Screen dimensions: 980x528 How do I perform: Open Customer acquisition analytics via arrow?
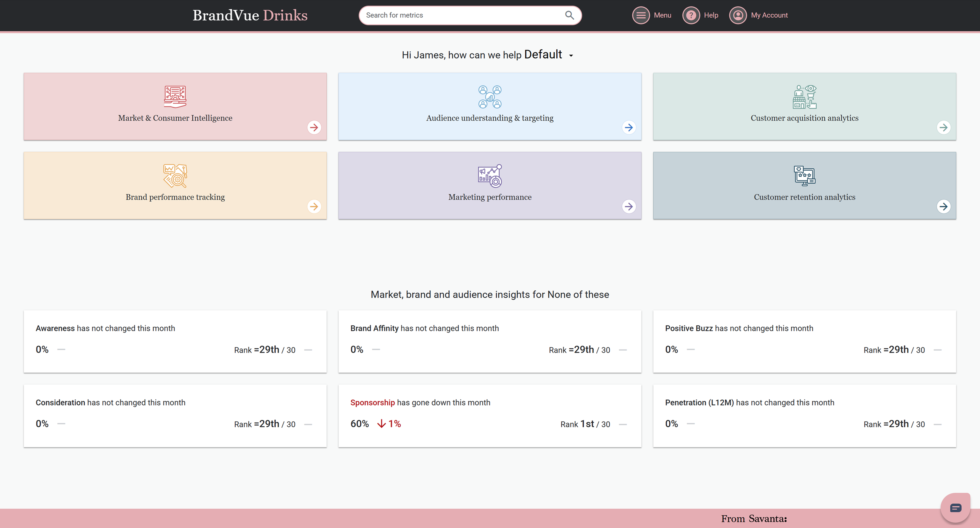coord(943,127)
